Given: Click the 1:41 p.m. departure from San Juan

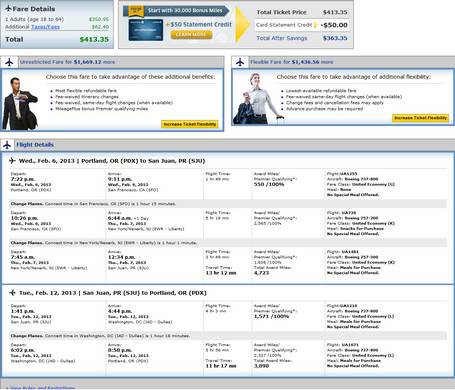Looking at the screenshot, I should coord(23,311).
